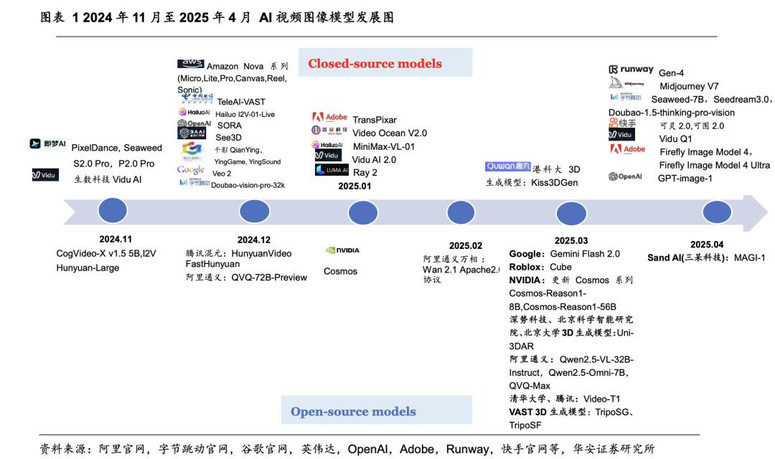Select the timeline circle above 2025.02
The image size is (775, 459).
tap(461, 212)
